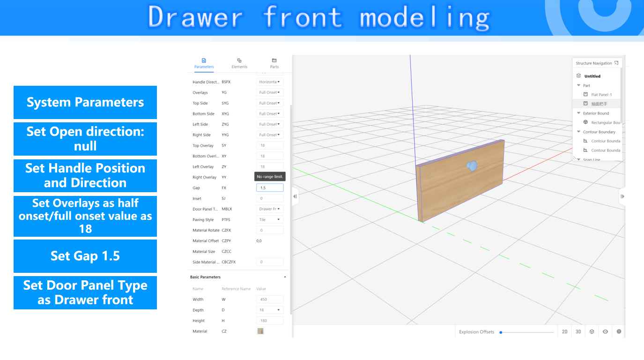
Task: Collapse the Basic Parameters section
Action: (285, 277)
